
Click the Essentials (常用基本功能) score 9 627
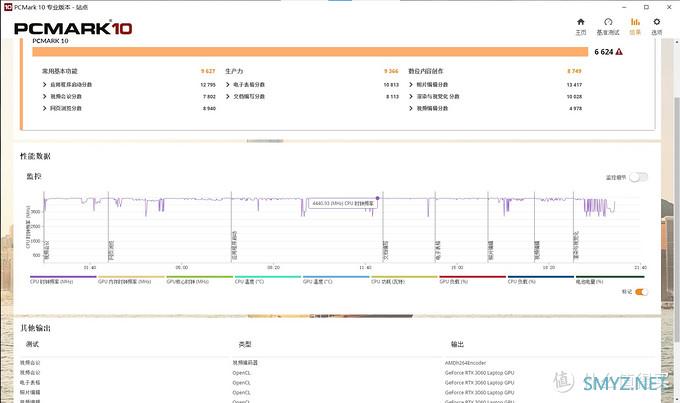208,71
